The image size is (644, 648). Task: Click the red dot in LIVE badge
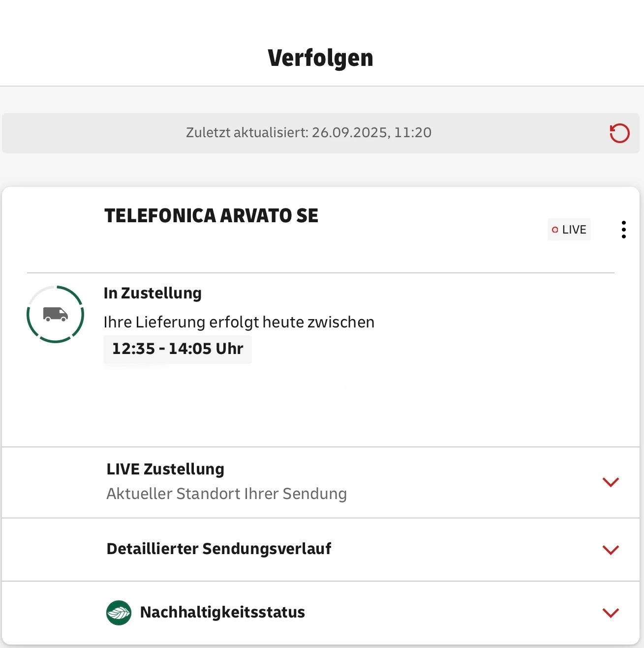[x=555, y=230]
